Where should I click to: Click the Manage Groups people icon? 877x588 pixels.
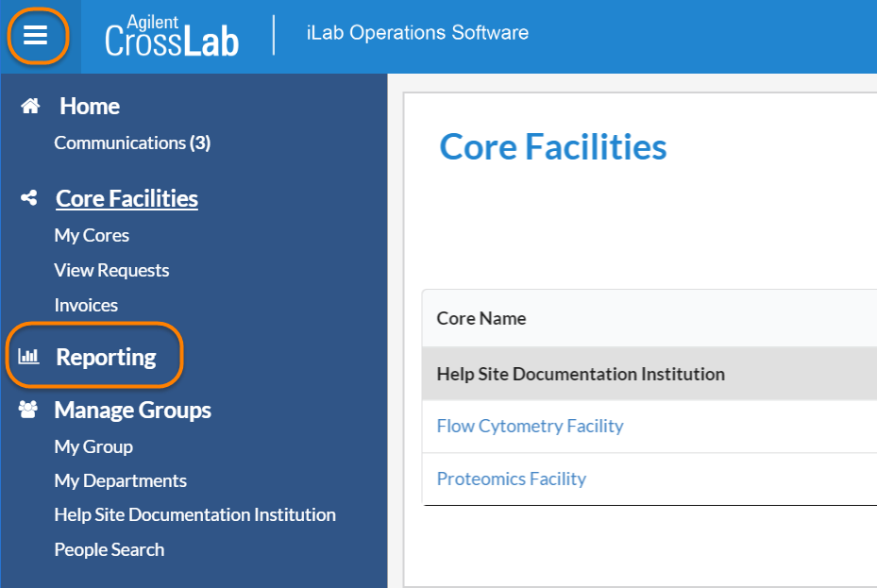click(x=28, y=410)
